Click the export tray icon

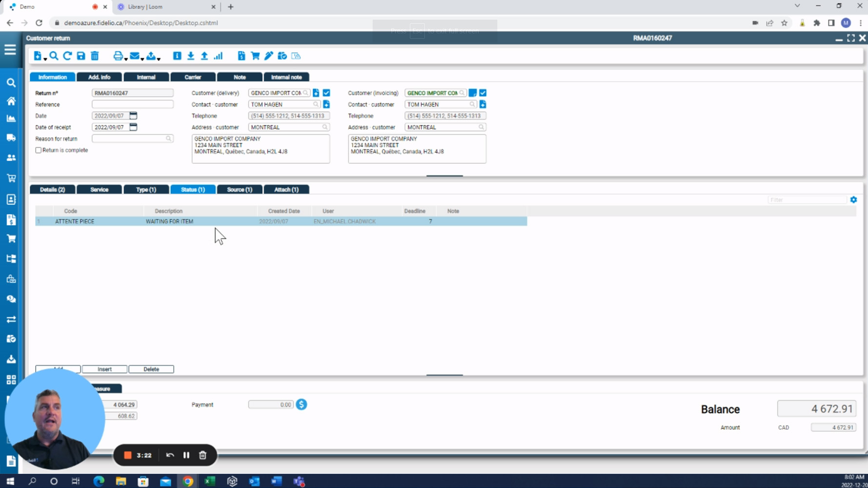(151, 56)
